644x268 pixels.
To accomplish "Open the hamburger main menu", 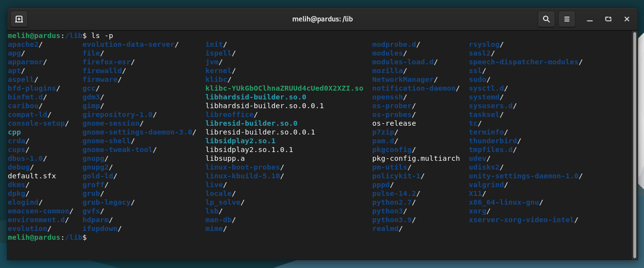I will coord(566,19).
